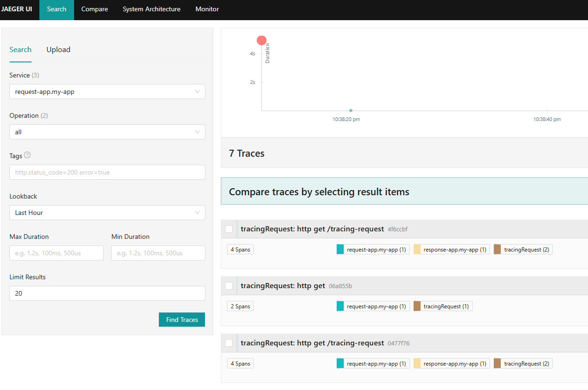Click response-app.my-app (1) tag in trace 0477f76
588x390 pixels.
click(x=452, y=363)
